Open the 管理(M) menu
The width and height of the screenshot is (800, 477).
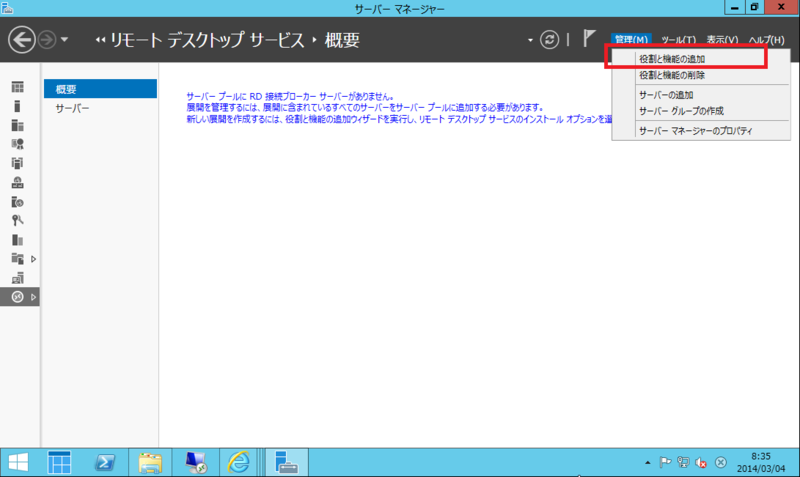click(x=631, y=39)
